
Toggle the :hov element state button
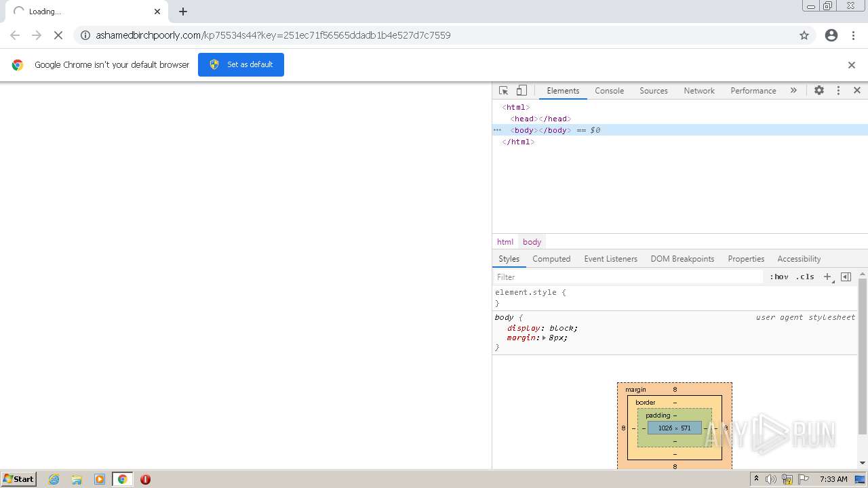[779, 277]
